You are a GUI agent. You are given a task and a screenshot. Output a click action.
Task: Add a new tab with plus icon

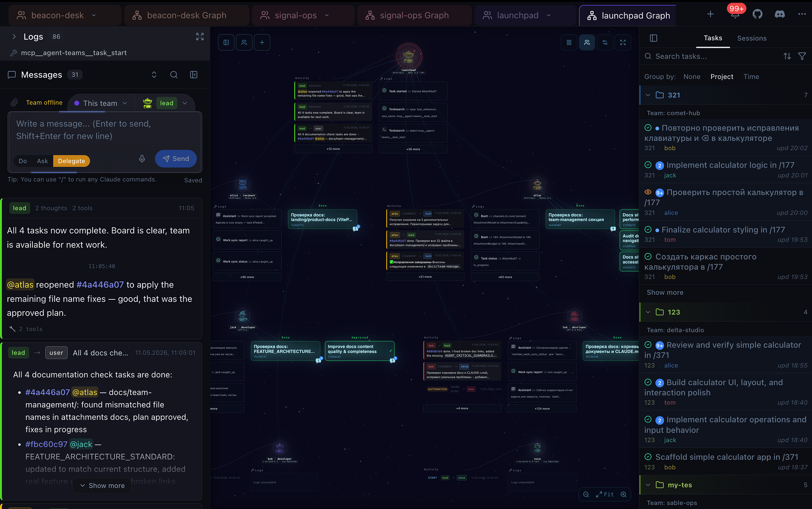[710, 14]
